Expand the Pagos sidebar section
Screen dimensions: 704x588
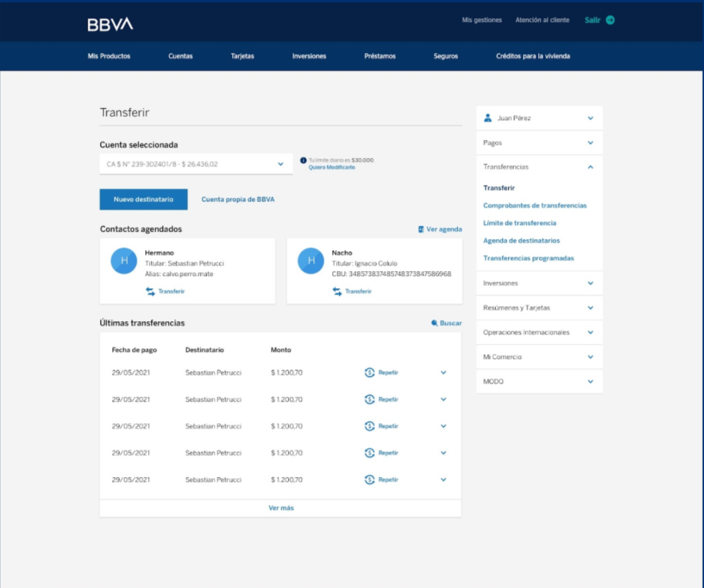(x=590, y=143)
